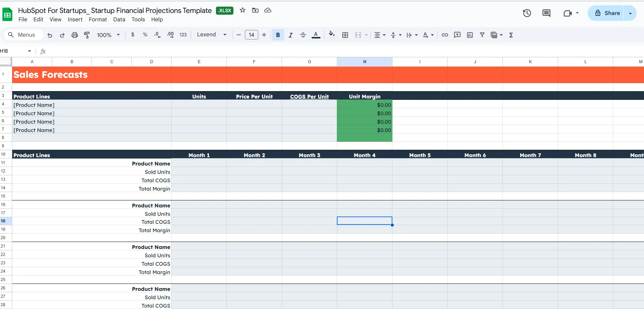This screenshot has height=309, width=644.
Task: Open the Data menu
Action: 119,20
